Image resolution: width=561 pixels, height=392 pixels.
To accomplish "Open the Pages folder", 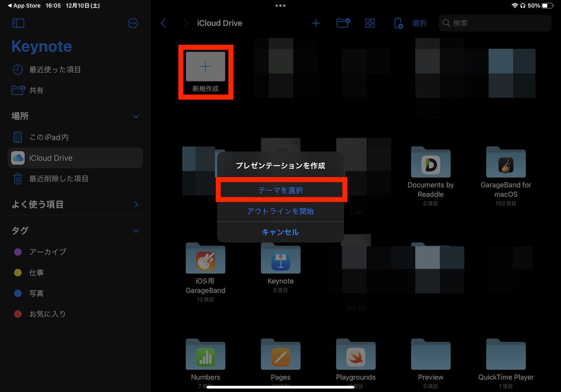I will [x=280, y=363].
